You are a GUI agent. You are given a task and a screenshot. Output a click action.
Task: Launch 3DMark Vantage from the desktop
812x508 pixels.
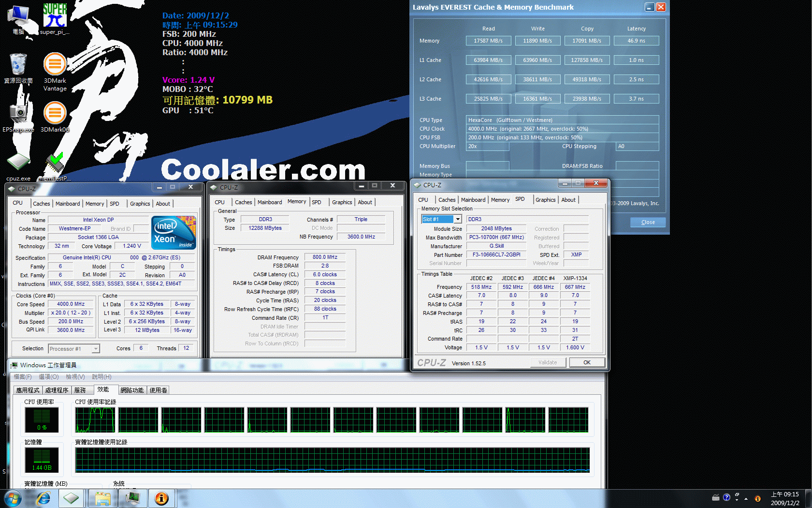(55, 72)
